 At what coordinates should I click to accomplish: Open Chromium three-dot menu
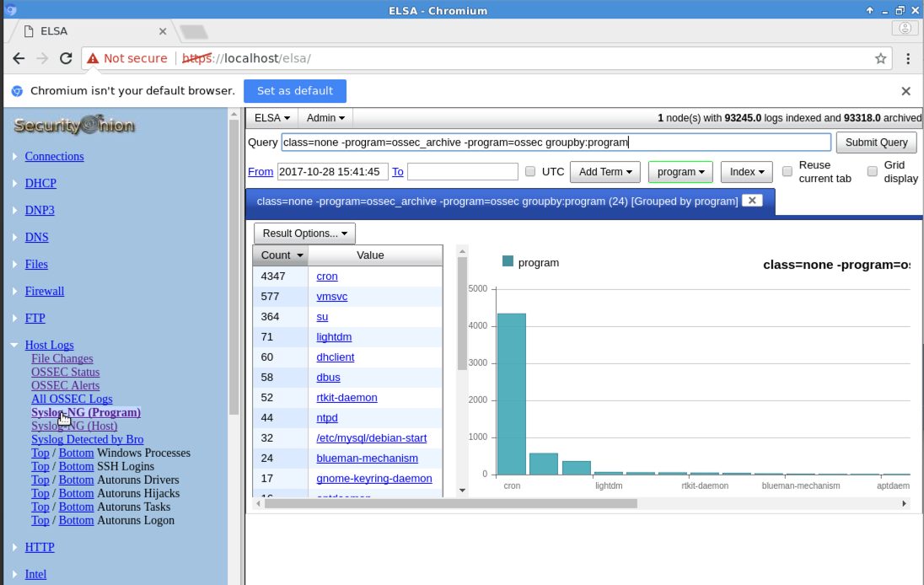(908, 59)
